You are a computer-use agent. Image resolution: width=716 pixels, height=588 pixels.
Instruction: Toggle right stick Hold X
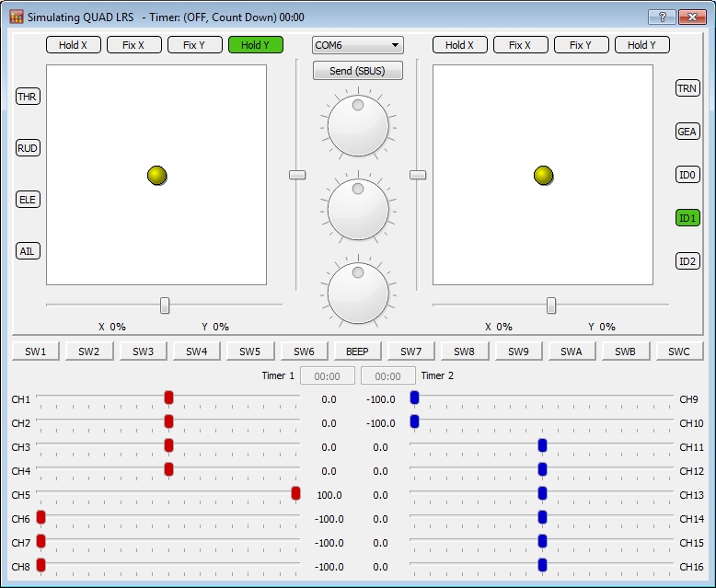tap(459, 45)
